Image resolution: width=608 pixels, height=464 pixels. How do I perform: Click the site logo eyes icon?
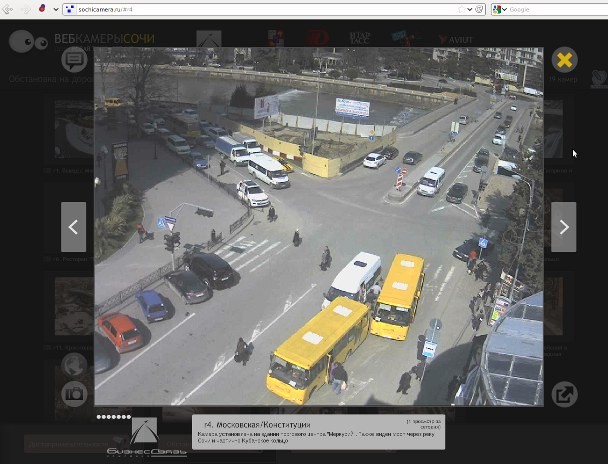(28, 42)
